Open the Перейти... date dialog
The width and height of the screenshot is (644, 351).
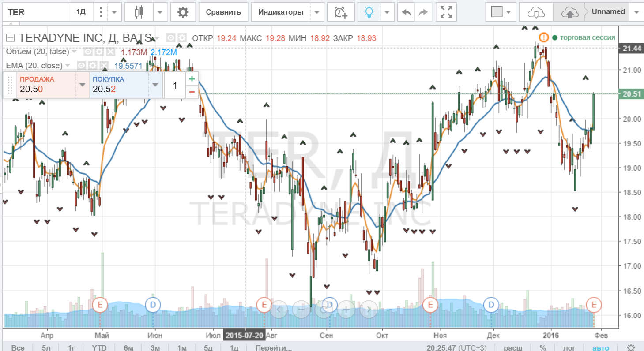(x=274, y=347)
